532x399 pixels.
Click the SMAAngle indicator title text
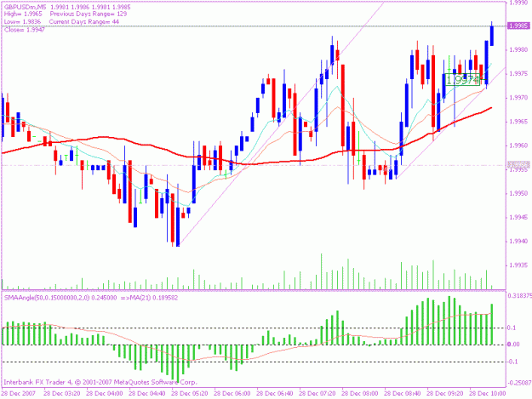point(60,298)
